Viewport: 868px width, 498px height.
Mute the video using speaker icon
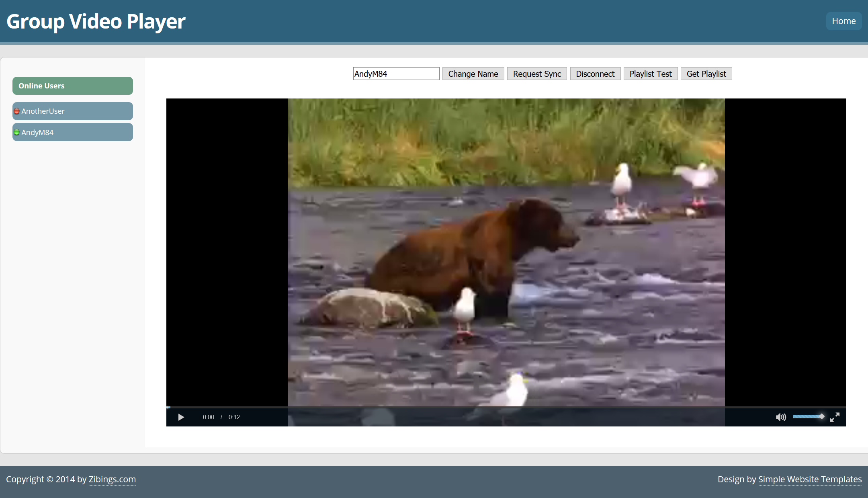(781, 417)
